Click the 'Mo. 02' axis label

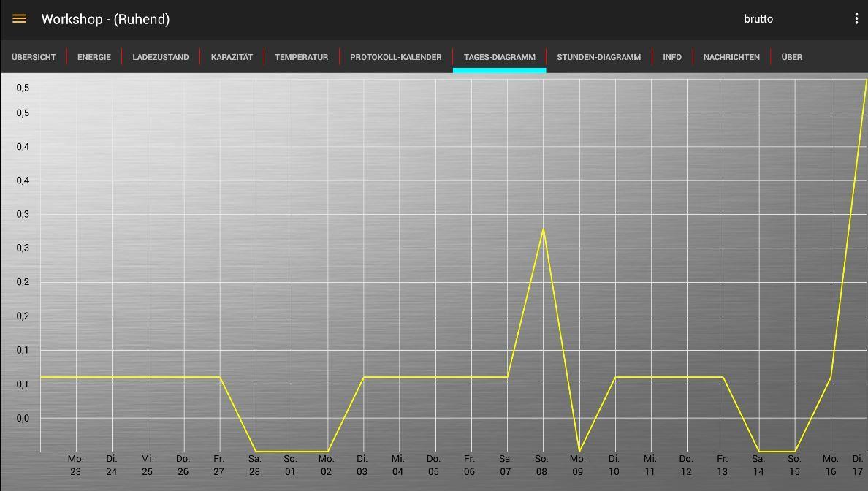pos(326,465)
